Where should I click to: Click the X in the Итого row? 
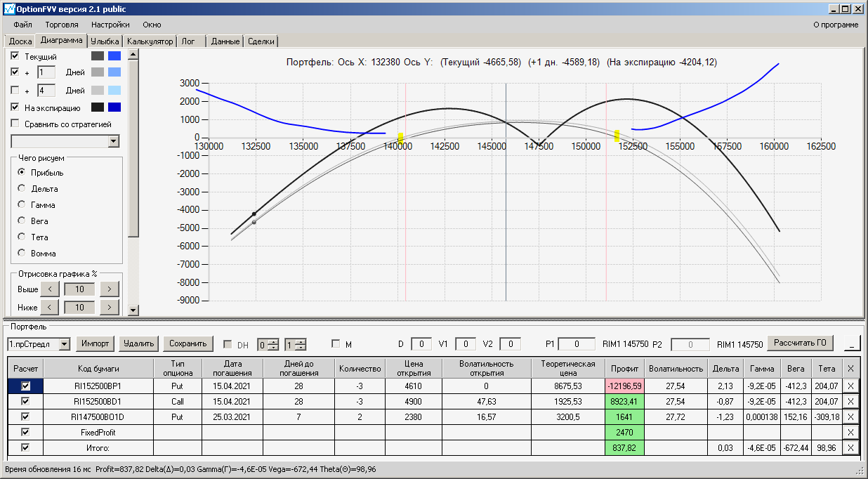[850, 447]
